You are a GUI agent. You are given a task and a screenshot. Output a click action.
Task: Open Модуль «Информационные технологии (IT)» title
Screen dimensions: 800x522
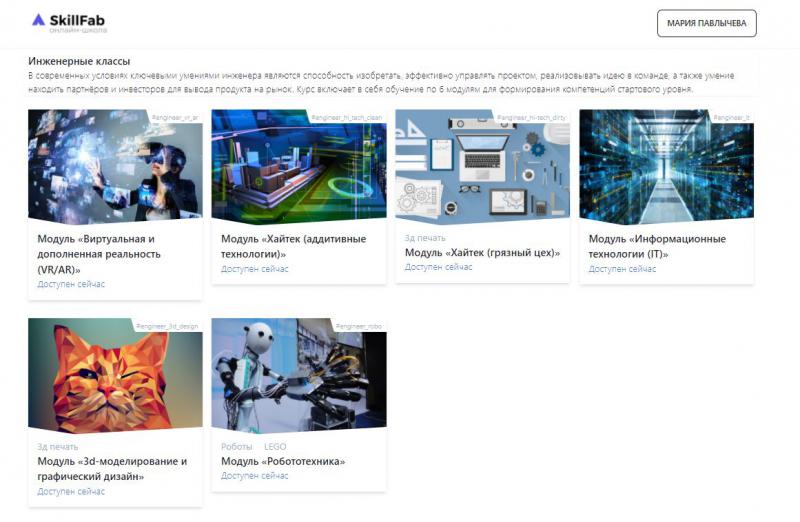coord(657,246)
